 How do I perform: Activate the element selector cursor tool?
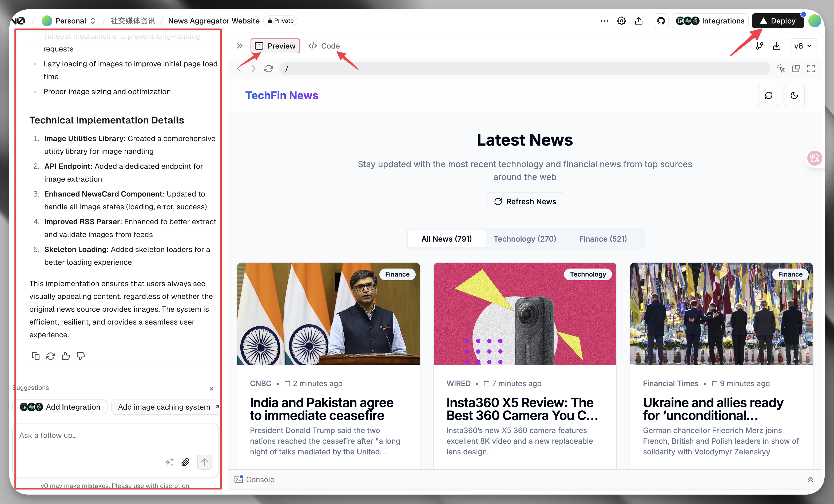[781, 69]
